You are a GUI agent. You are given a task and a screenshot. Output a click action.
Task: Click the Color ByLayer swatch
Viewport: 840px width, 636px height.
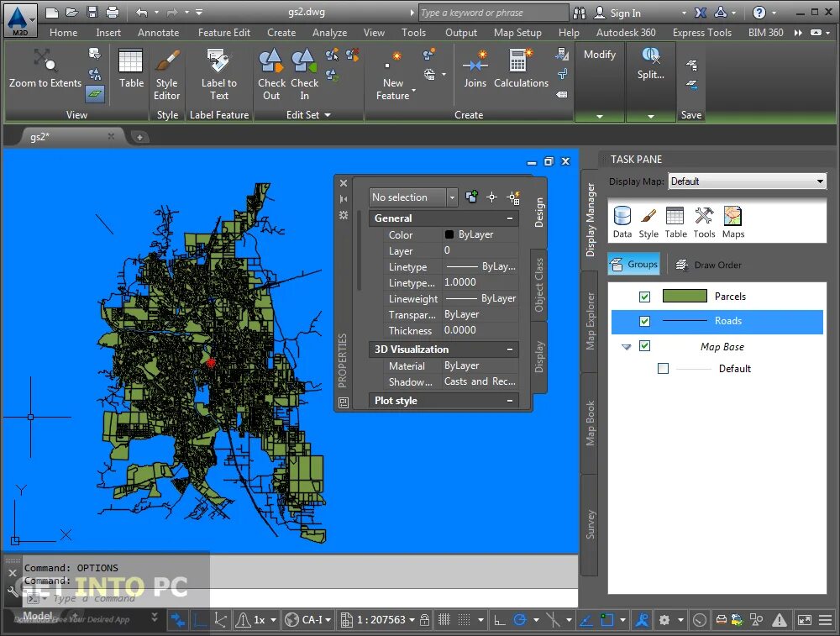pyautogui.click(x=449, y=235)
